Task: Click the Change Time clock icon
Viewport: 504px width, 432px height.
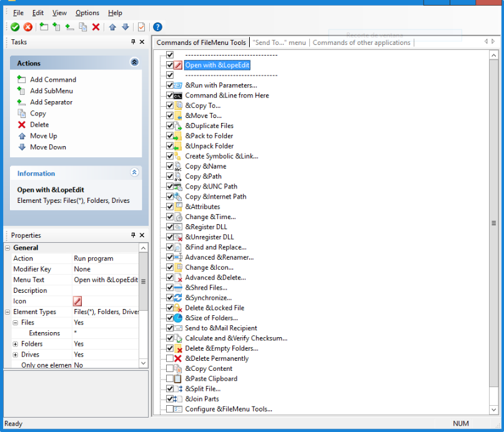Action: coord(179,217)
